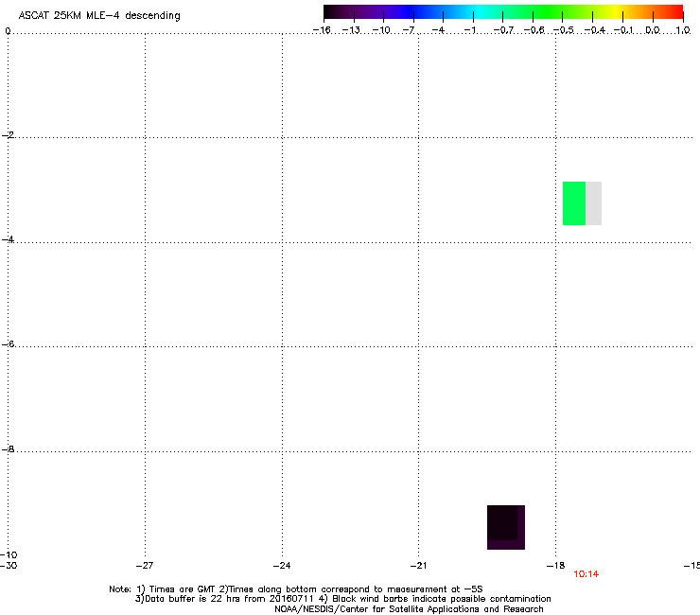The width and height of the screenshot is (700, 615).
Task: Click the -24 longitude axis label
Action: (x=282, y=566)
